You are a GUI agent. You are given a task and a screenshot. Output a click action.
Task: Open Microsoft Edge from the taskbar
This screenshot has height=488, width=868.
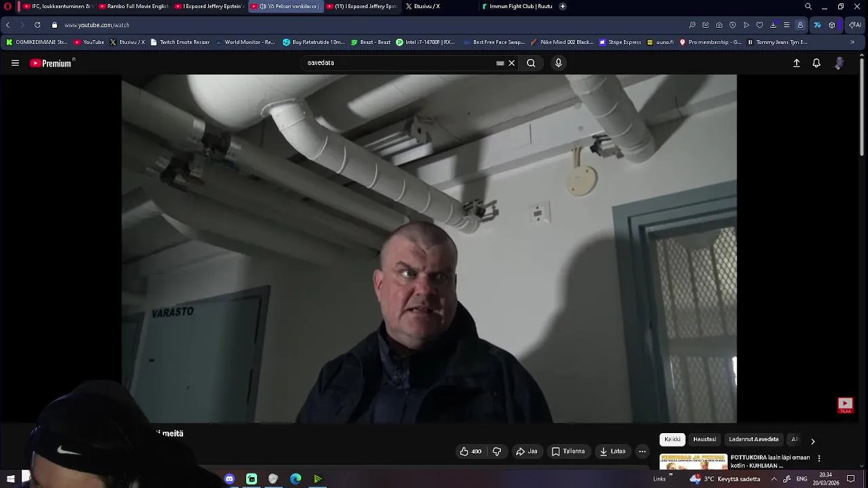[296, 479]
